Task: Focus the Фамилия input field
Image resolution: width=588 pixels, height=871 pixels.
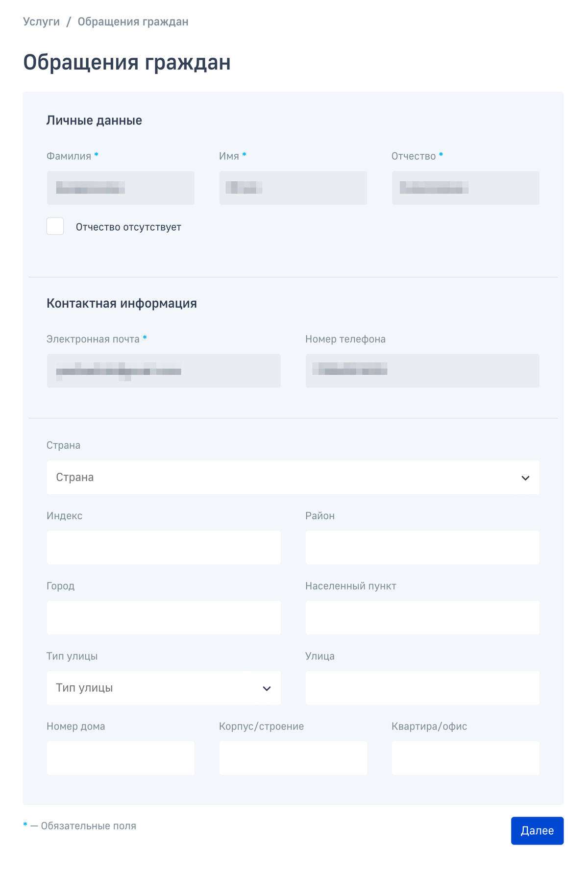Action: click(121, 188)
